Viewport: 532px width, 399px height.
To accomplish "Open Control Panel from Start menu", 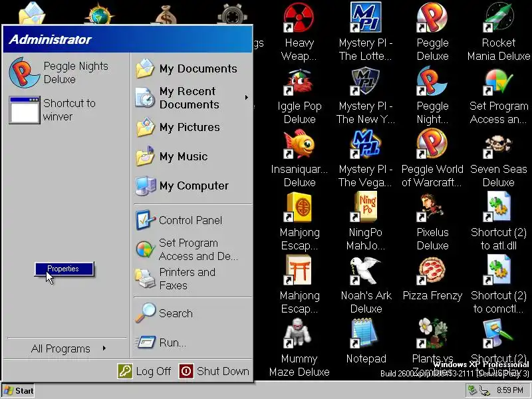I will click(x=192, y=220).
